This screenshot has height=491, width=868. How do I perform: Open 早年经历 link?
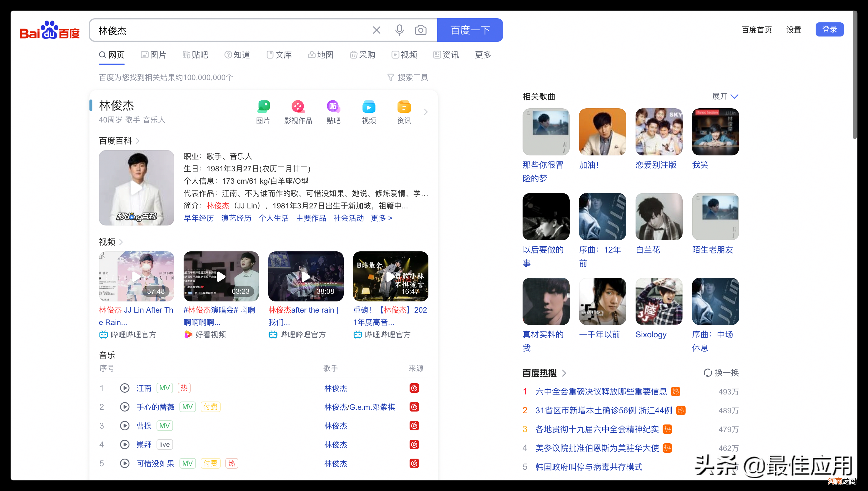coord(199,218)
